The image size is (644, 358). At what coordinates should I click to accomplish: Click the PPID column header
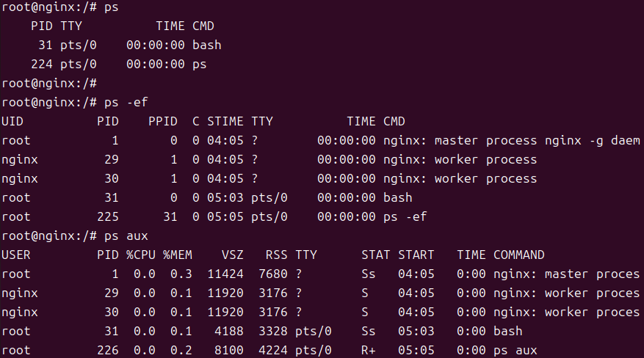point(162,121)
